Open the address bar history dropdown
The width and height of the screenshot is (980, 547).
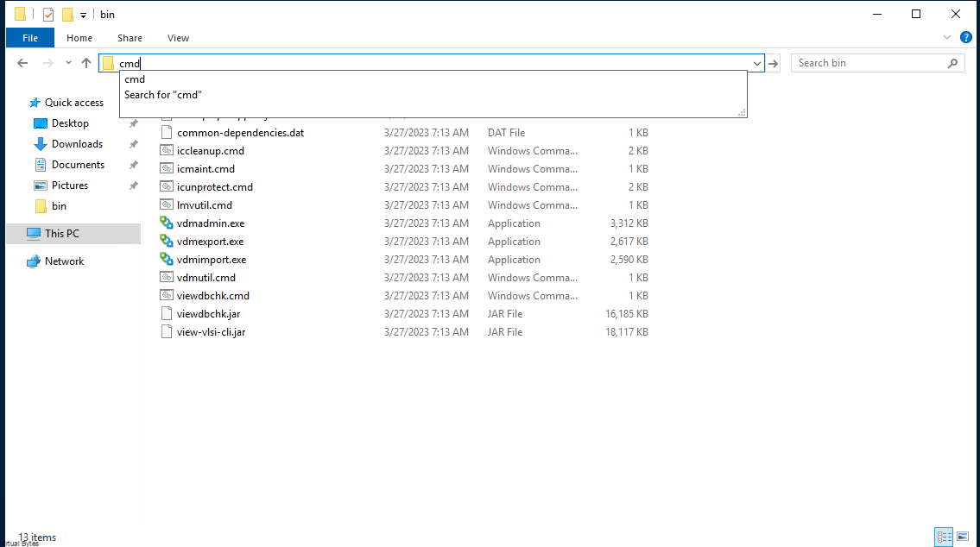[x=757, y=62]
